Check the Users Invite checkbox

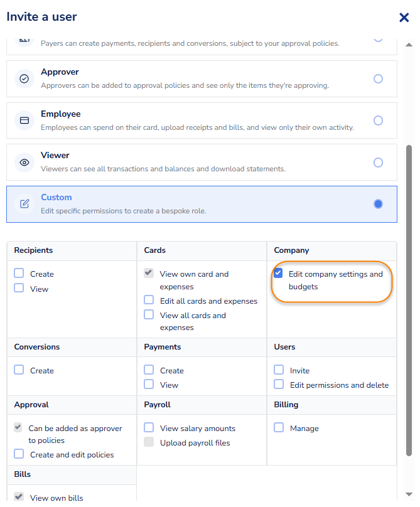pos(279,370)
